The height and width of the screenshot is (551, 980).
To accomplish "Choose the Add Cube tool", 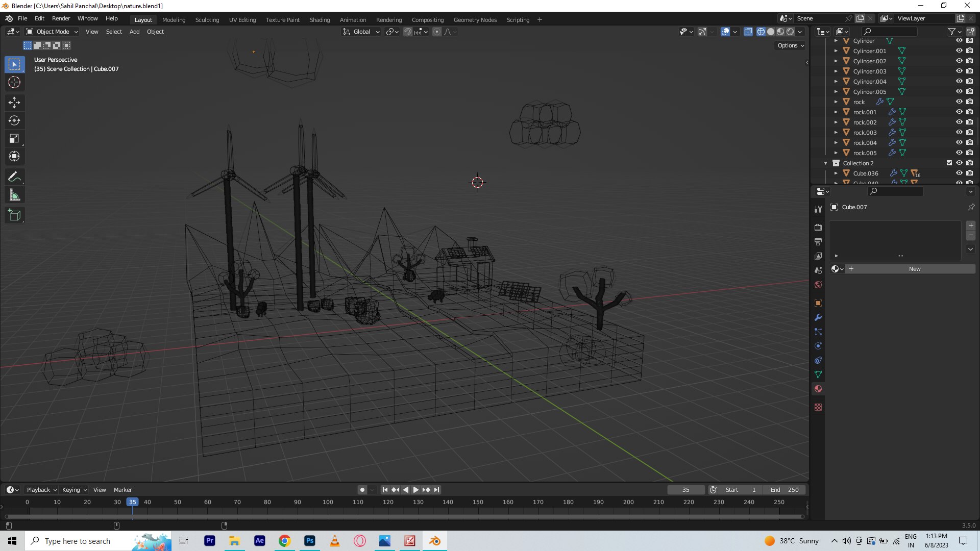I will [14, 215].
